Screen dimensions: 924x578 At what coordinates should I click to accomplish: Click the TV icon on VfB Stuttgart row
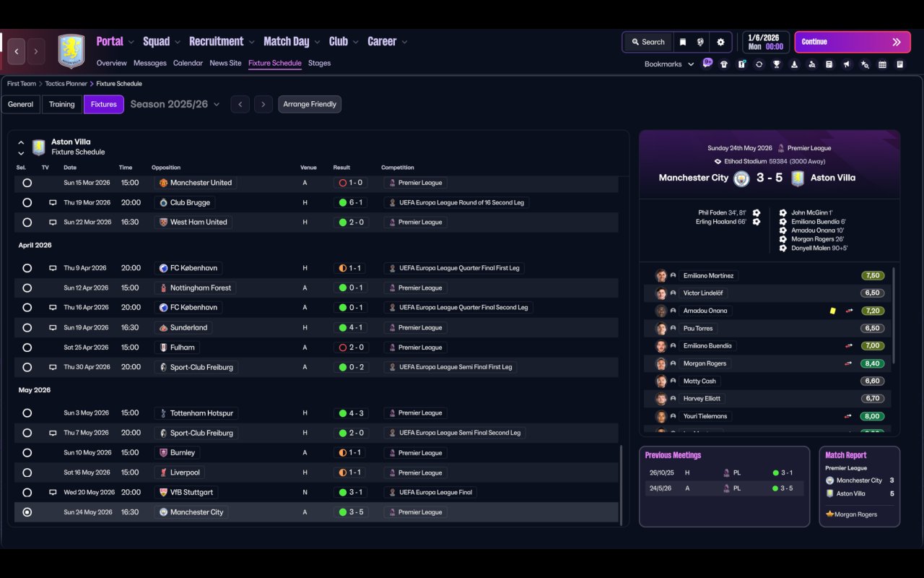[53, 493]
